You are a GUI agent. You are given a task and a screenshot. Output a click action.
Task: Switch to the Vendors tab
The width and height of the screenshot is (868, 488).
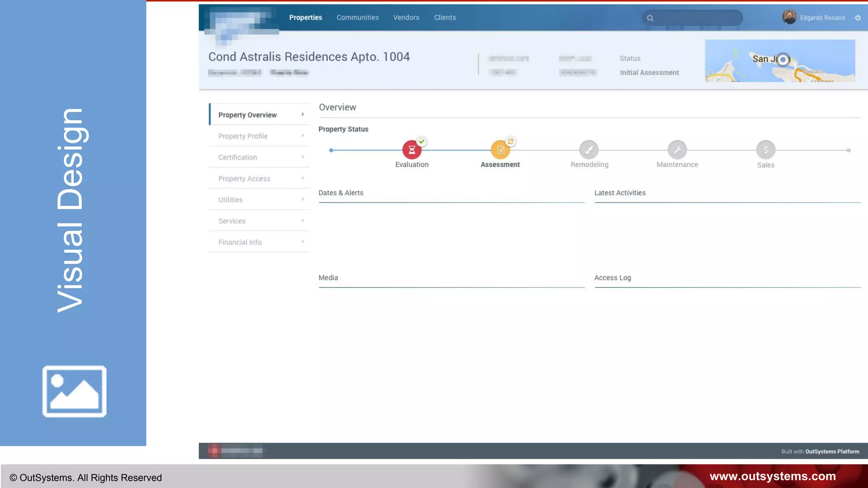click(406, 17)
